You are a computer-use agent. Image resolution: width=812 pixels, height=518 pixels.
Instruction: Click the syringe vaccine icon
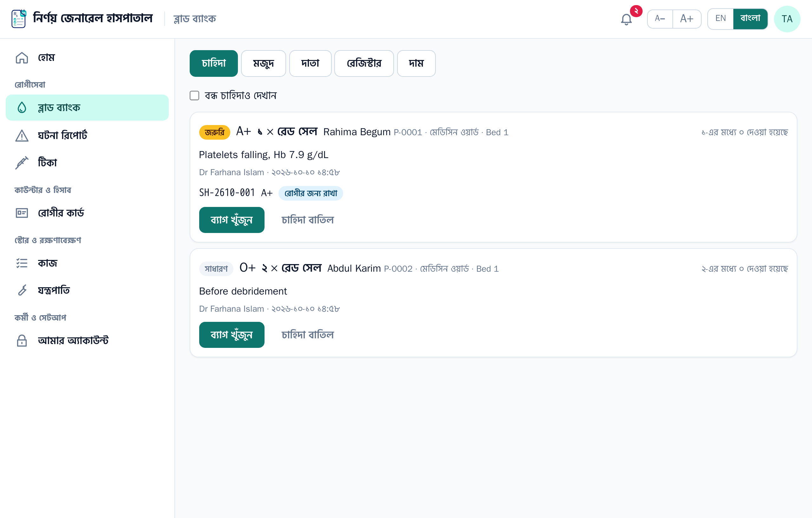tap(22, 163)
